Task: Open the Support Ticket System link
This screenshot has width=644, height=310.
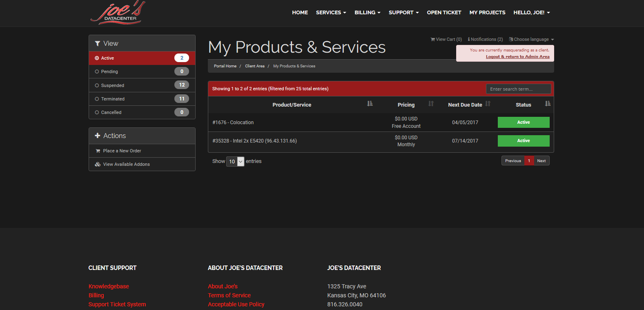Action: [117, 304]
